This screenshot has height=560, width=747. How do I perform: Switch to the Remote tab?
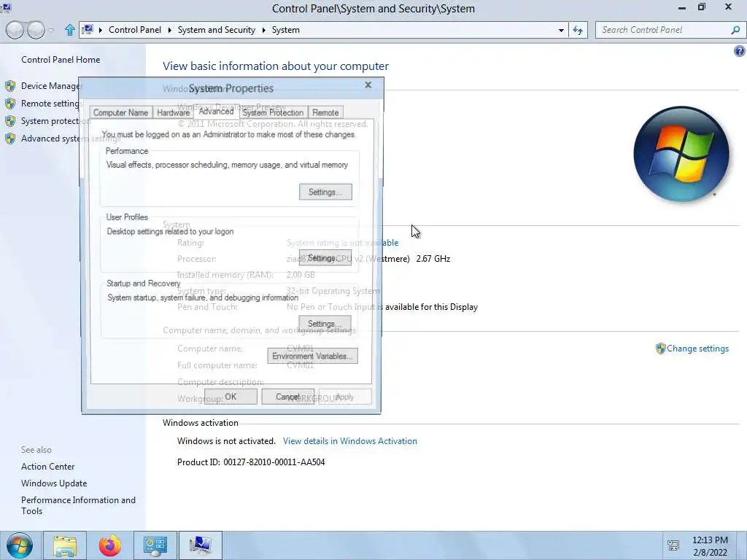325,112
